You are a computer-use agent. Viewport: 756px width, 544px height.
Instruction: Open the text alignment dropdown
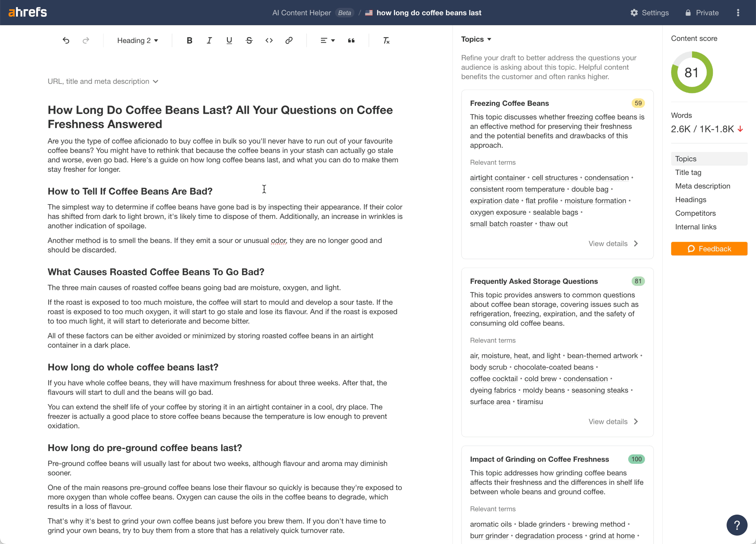coord(327,40)
